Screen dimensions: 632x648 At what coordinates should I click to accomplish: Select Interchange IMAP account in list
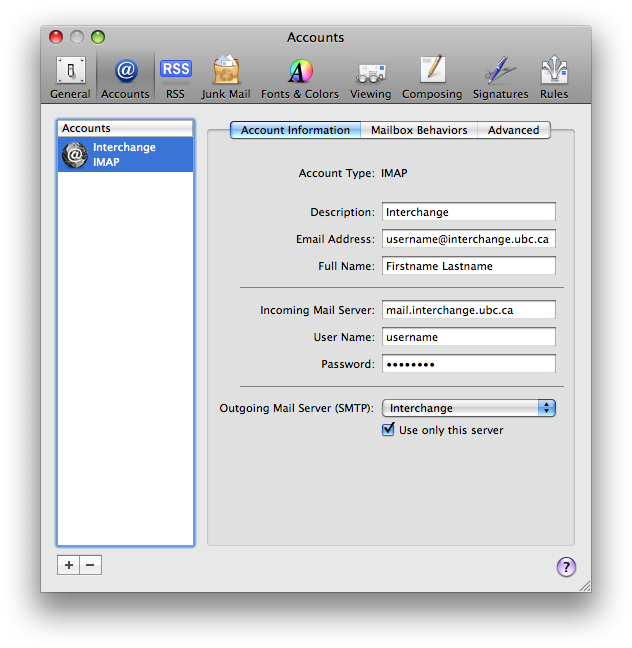[x=125, y=154]
